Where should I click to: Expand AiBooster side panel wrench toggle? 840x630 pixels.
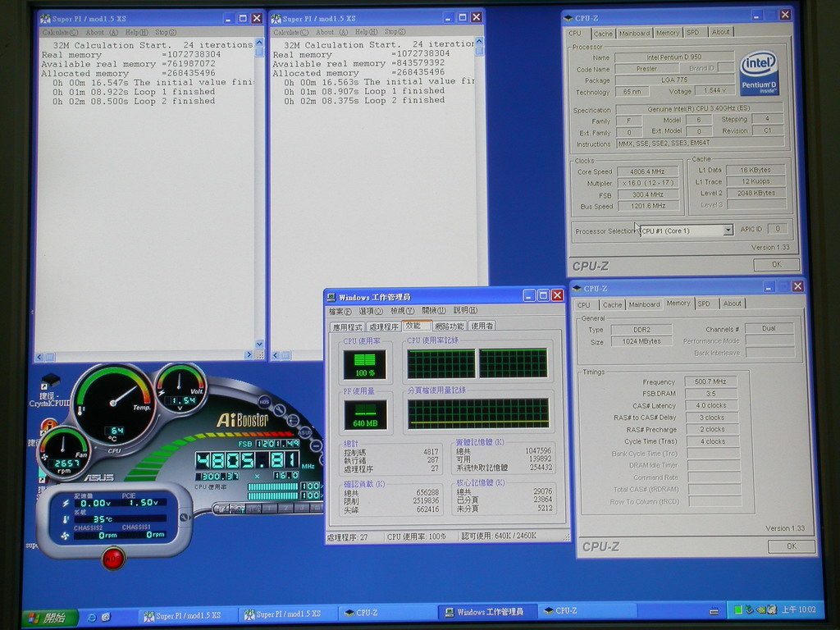pos(185,518)
